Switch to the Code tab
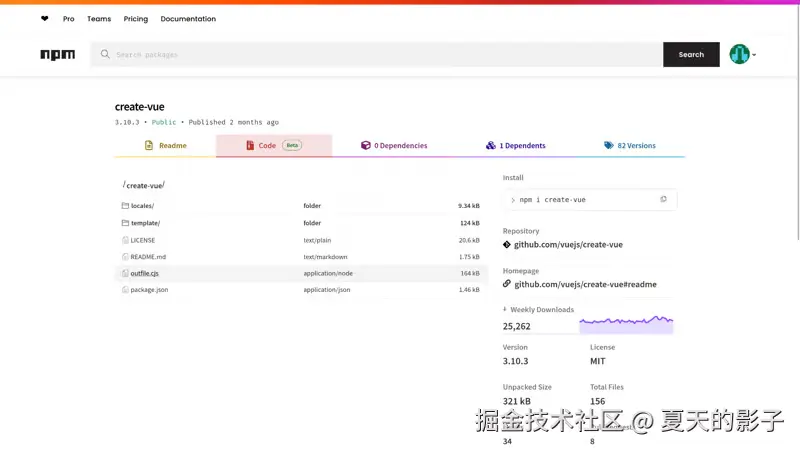 click(x=274, y=145)
